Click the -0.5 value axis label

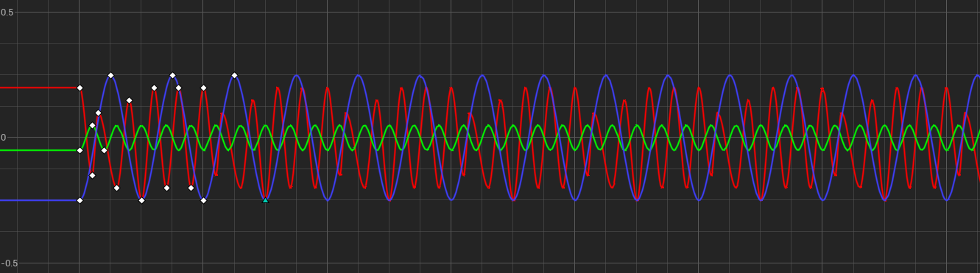click(x=10, y=263)
